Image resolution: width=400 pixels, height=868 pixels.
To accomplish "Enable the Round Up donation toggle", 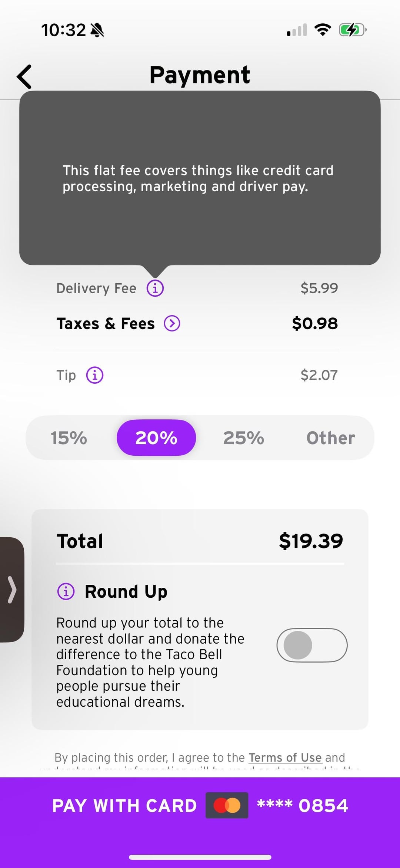I will (312, 645).
